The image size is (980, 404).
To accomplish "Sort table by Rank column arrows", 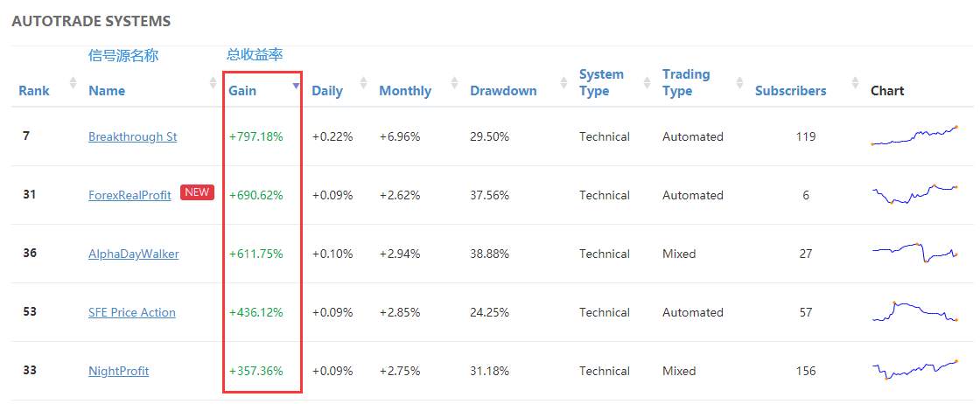I will point(73,82).
